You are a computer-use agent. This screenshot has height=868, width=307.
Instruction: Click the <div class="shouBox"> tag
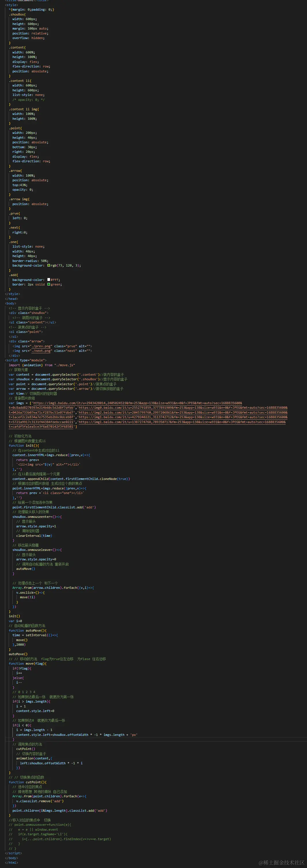click(x=29, y=313)
